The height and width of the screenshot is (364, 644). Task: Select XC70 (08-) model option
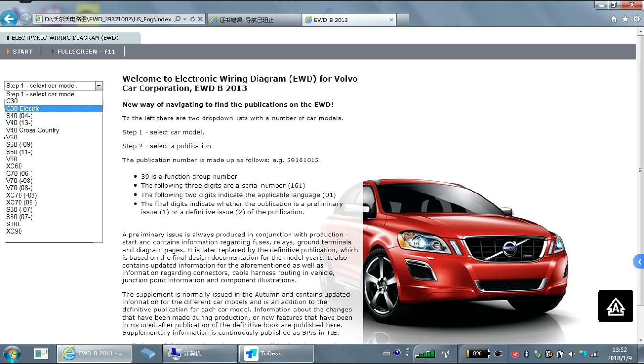point(54,203)
